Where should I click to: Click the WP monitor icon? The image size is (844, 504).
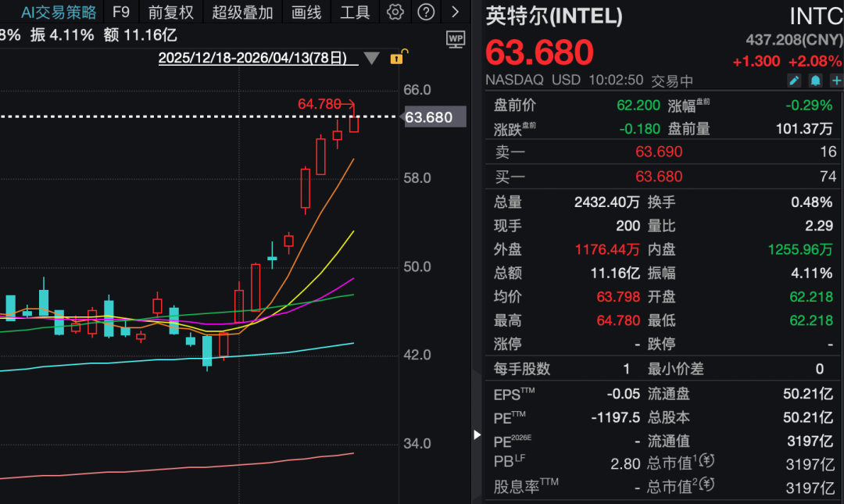[x=456, y=38]
